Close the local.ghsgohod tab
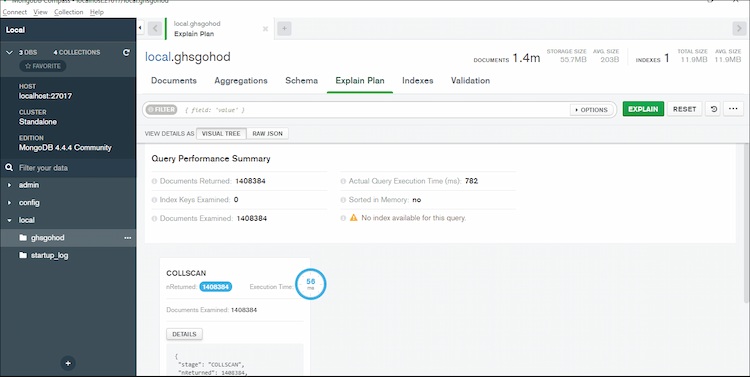 [265, 29]
